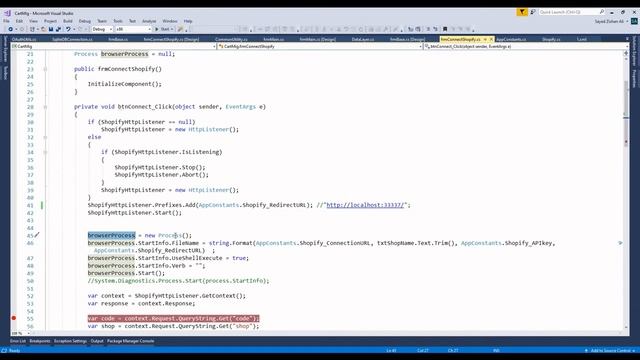Switch to the Shopify.cs tab

tap(551, 39)
